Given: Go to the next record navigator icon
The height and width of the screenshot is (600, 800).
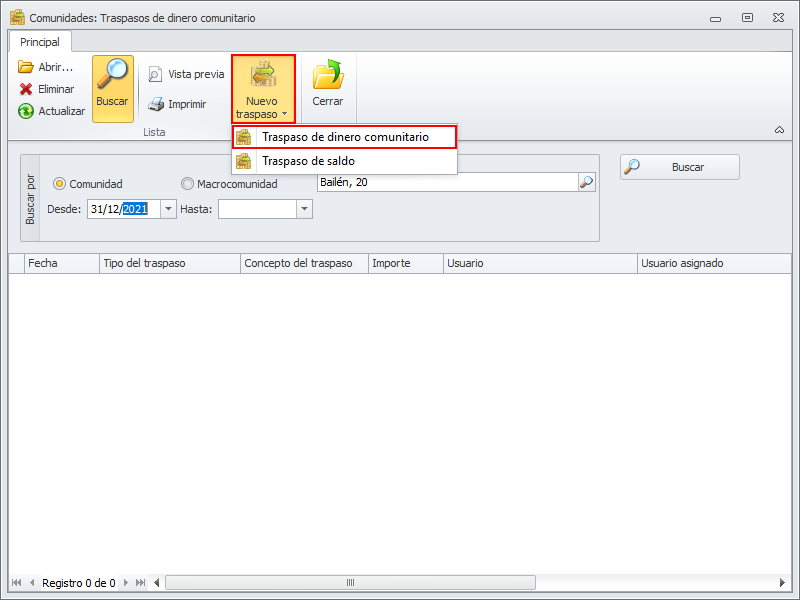Looking at the screenshot, I should point(126,583).
